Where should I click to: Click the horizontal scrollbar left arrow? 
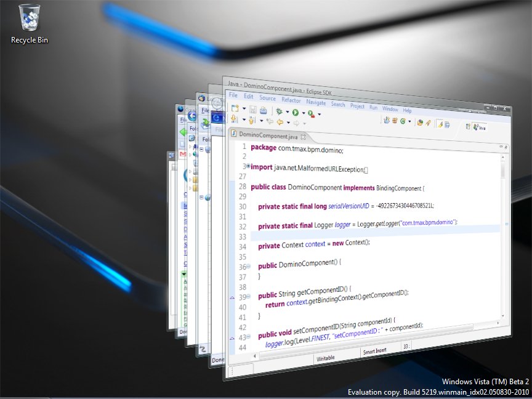[x=255, y=356]
